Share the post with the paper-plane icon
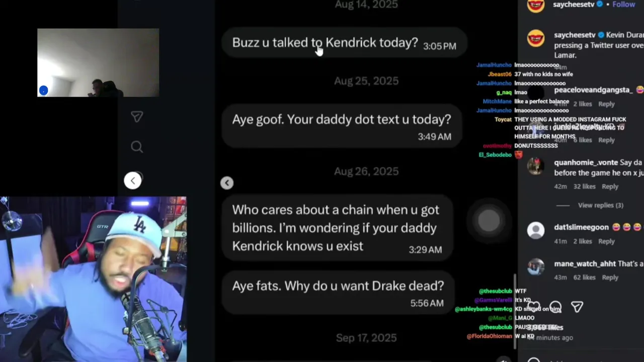644x362 pixels. [x=577, y=307]
